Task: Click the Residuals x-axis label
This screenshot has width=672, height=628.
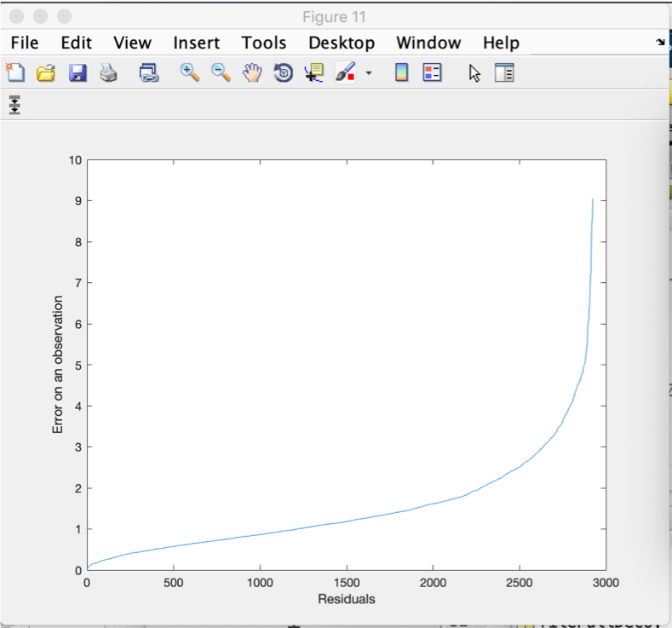Action: pyautogui.click(x=347, y=599)
